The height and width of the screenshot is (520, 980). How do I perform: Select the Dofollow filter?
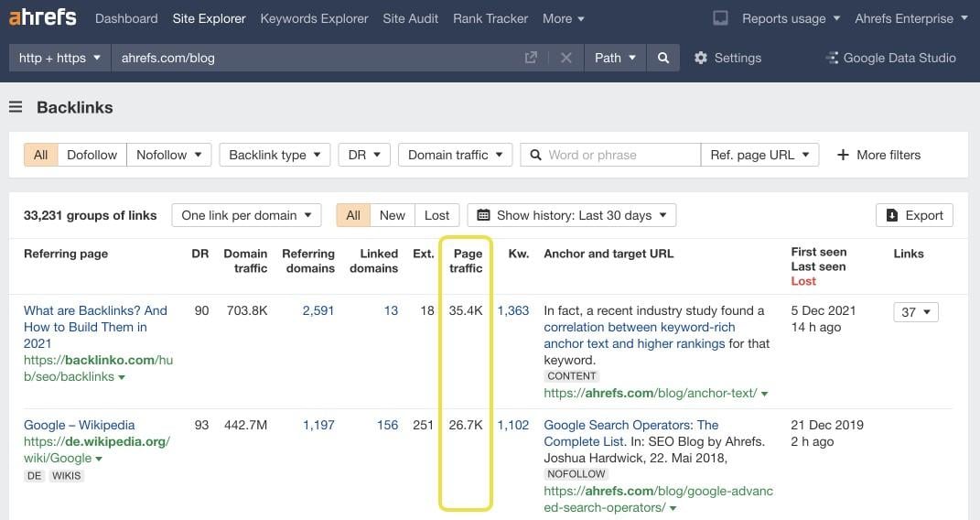[x=92, y=155]
